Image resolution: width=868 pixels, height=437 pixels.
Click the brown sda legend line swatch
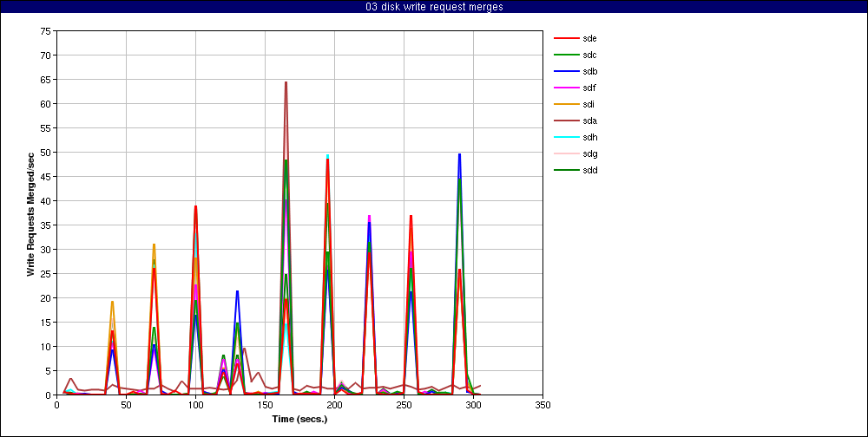coord(565,121)
